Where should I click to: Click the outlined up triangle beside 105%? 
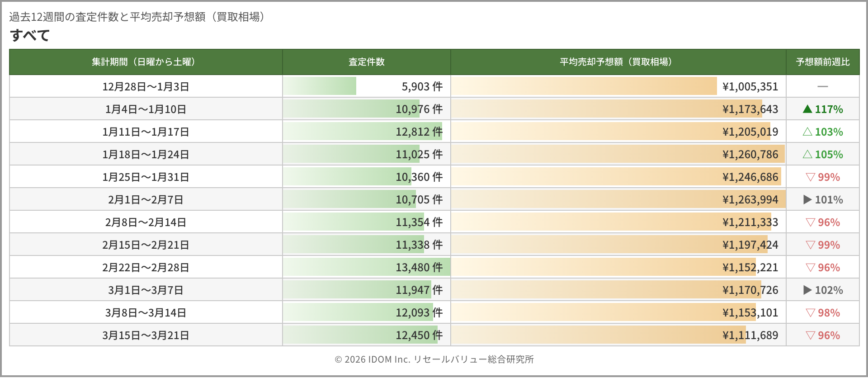coord(807,154)
